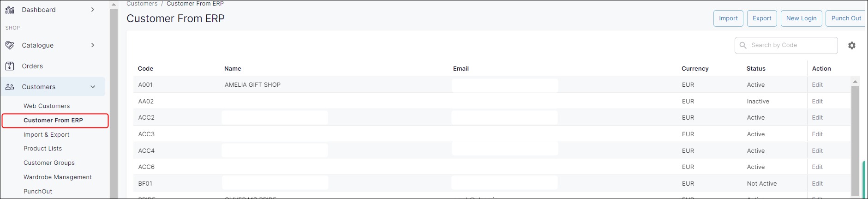
Task: Expand the Dashboard submenu chevron
Action: [x=93, y=9]
